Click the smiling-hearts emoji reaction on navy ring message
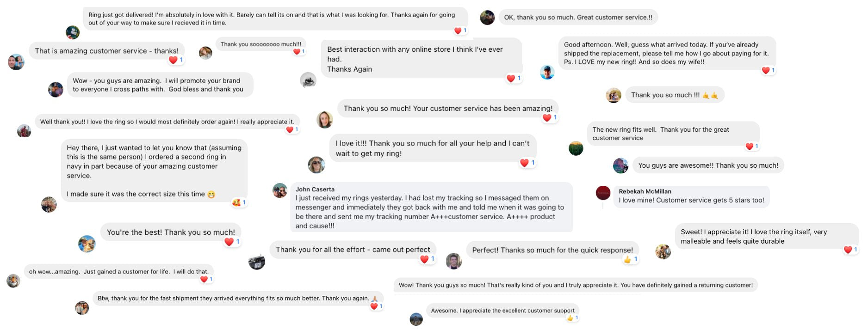Image resolution: width=868 pixels, height=330 pixels. tap(236, 202)
